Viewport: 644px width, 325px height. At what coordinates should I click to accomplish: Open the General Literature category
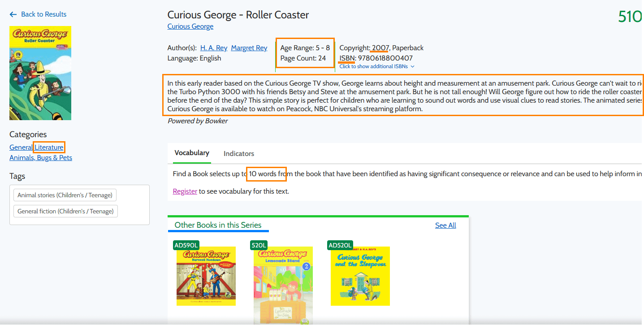coord(36,147)
